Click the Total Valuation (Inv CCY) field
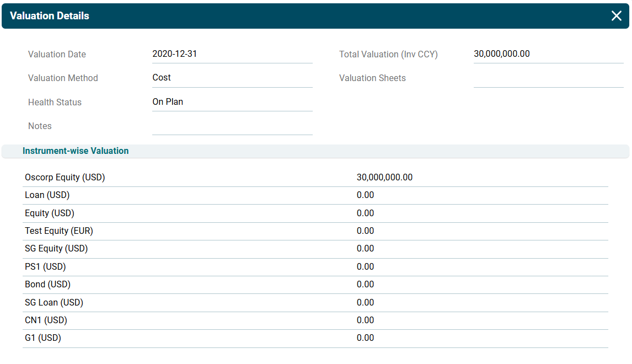This screenshot has height=364, width=632. pos(548,54)
